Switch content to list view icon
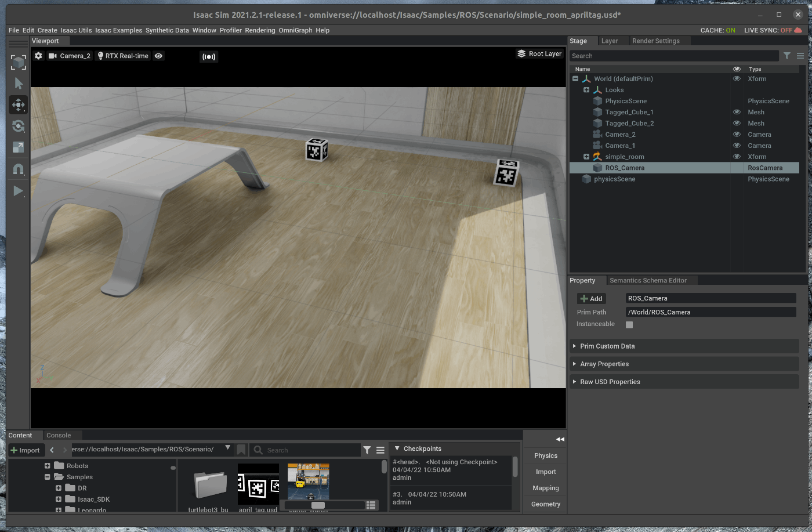The image size is (812, 532). (371, 505)
